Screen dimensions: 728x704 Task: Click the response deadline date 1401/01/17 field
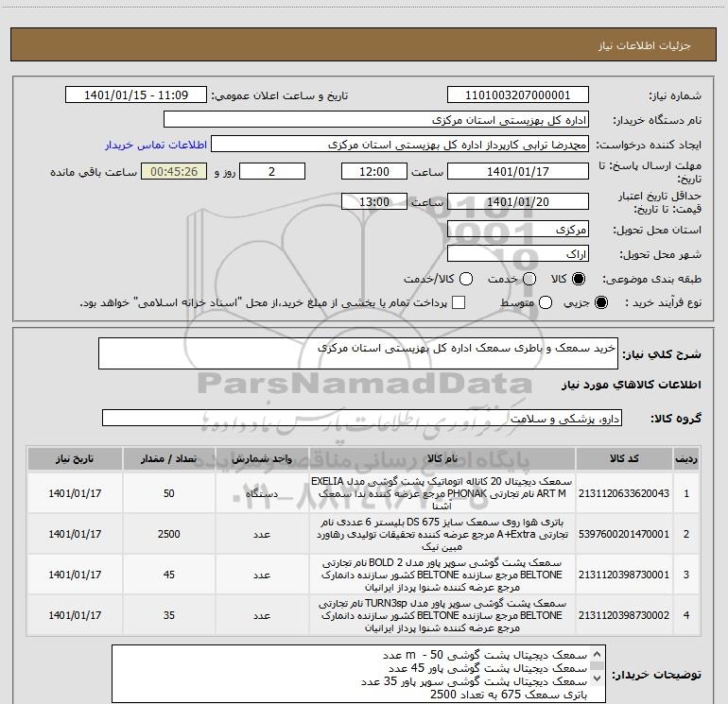click(x=518, y=171)
